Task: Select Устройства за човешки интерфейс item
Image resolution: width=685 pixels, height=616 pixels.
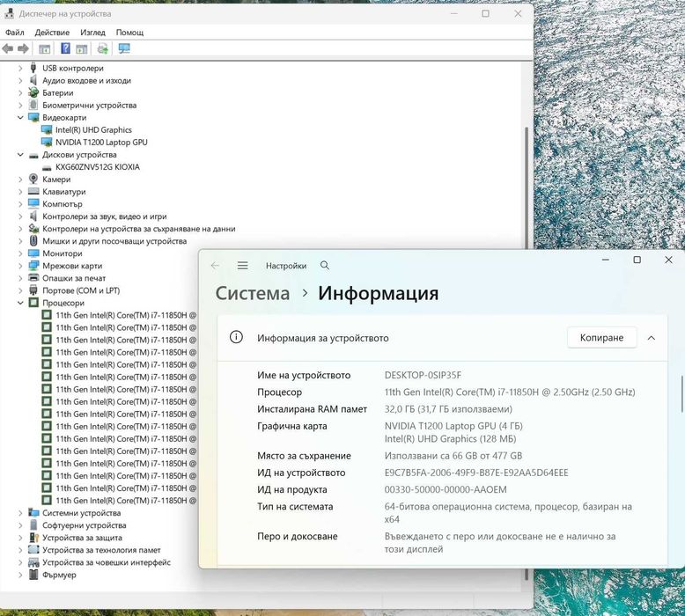Action: (x=107, y=562)
